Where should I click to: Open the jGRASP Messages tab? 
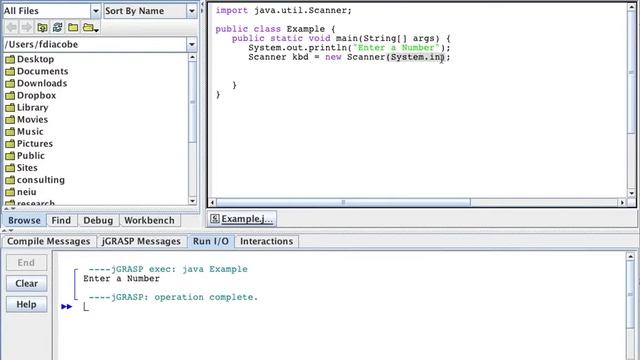[141, 241]
